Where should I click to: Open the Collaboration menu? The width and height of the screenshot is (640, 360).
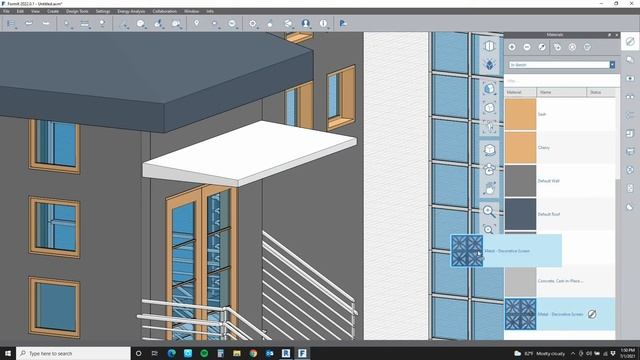pos(164,11)
